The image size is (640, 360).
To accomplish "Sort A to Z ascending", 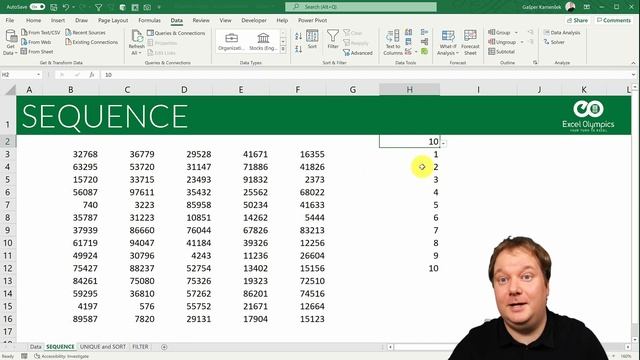I will pos(298,36).
